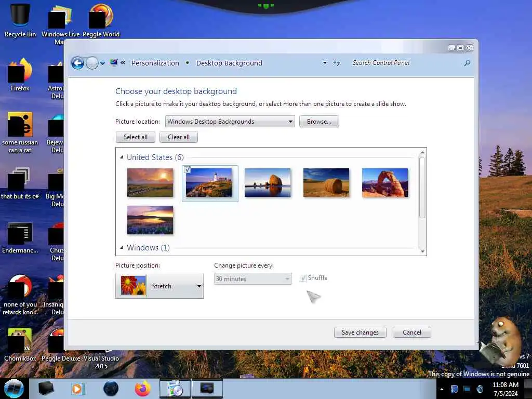Screen dimensions: 532x399
Task: Select the sunset field wallpaper thumbnail
Action: [x=150, y=182]
